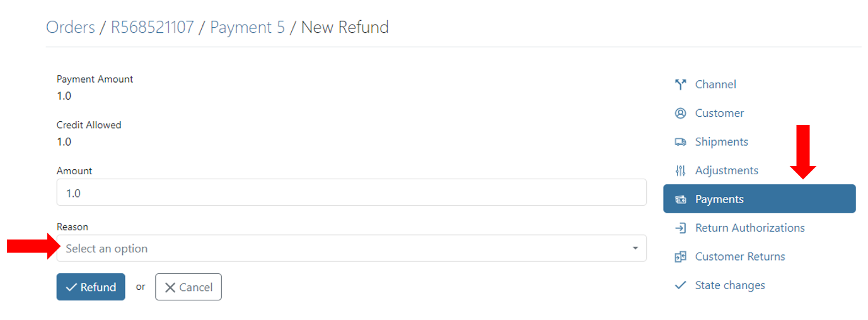Navigate to Orders breadcrumb link

(x=70, y=27)
